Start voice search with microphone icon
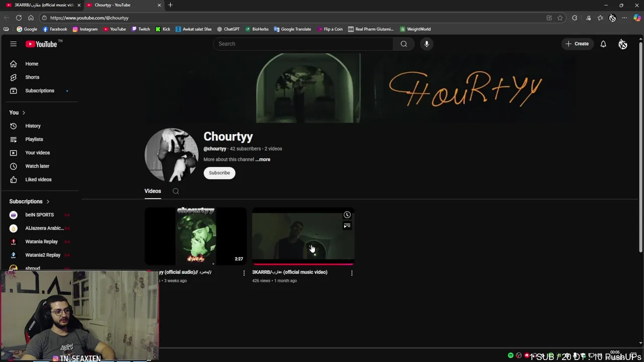644x362 pixels. click(x=427, y=44)
